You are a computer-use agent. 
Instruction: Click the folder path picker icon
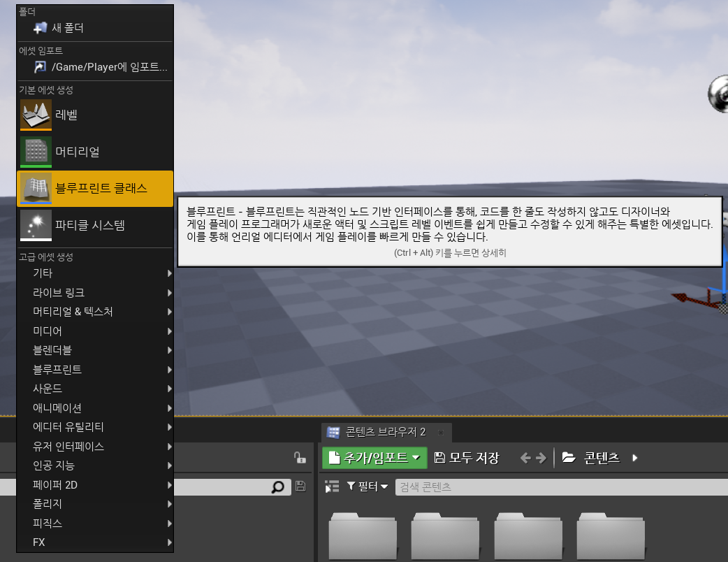coord(569,458)
